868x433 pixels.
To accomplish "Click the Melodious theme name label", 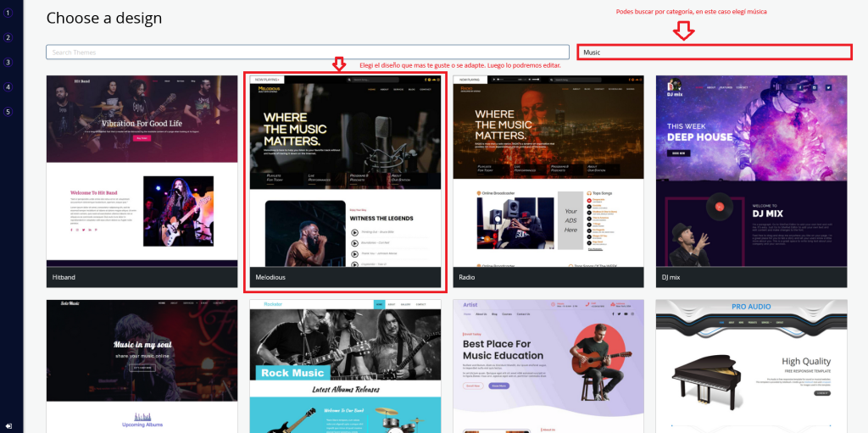I will [x=270, y=277].
